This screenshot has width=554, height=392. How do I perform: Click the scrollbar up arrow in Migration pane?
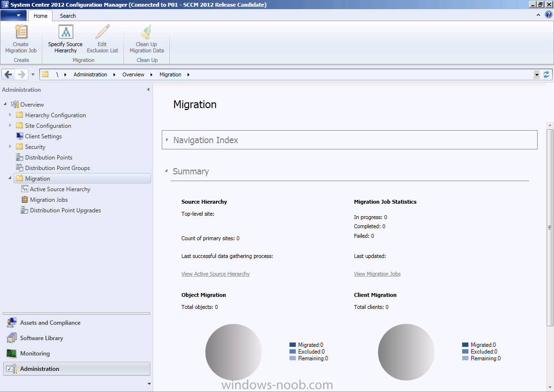550,125
